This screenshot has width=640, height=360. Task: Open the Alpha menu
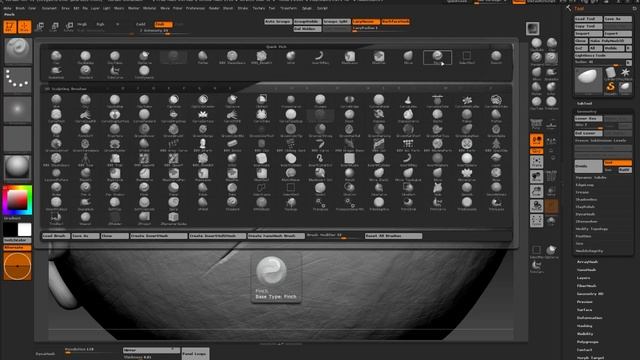pyautogui.click(x=7, y=8)
